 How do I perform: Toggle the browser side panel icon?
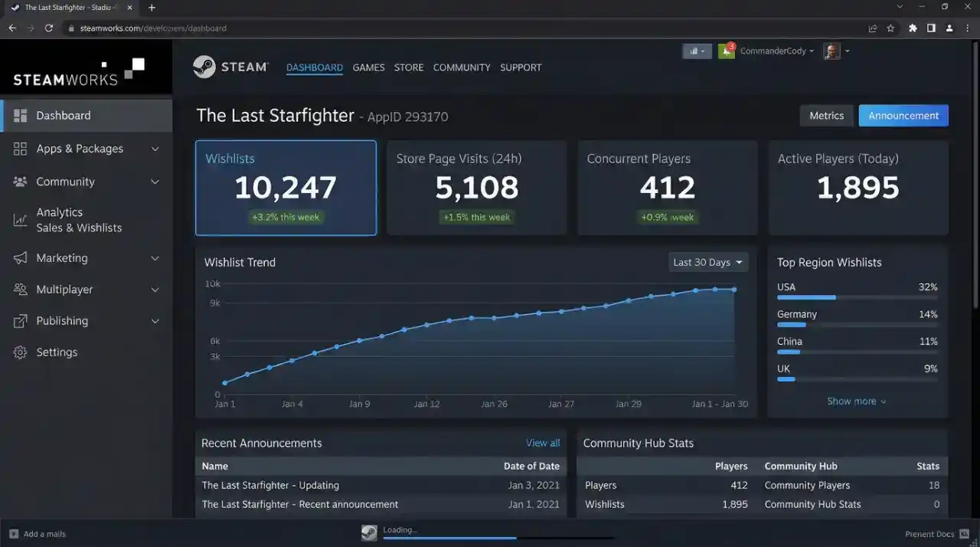(931, 28)
